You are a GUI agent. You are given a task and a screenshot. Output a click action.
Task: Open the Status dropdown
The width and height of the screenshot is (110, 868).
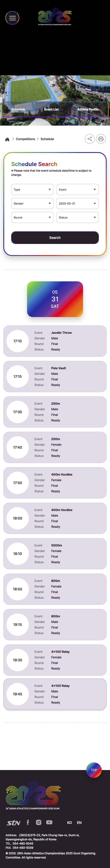tap(77, 217)
